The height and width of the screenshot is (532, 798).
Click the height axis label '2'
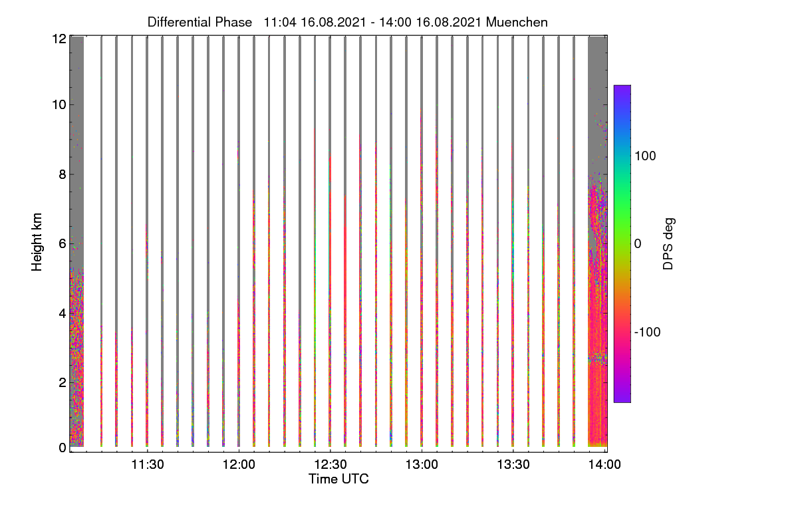tap(62, 382)
